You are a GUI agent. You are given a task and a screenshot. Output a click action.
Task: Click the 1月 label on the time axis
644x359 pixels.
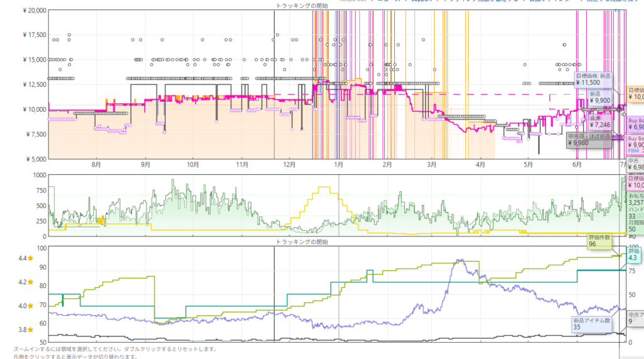338,164
